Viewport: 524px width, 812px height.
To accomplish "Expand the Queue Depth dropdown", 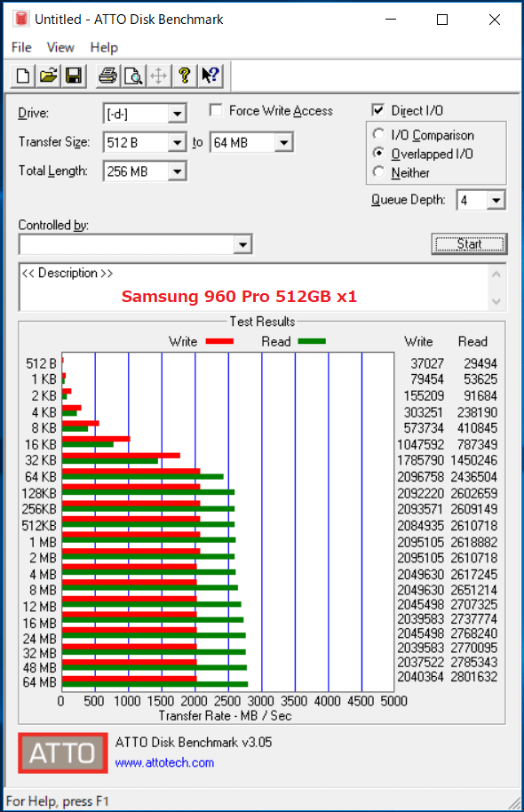I will pos(496,200).
